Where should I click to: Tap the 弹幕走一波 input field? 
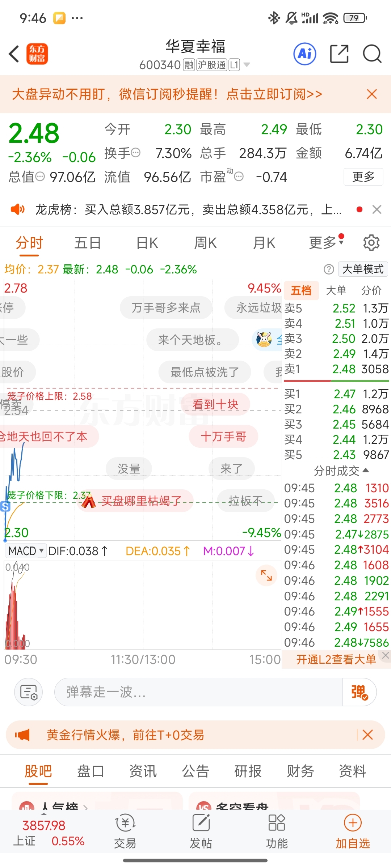pyautogui.click(x=198, y=692)
